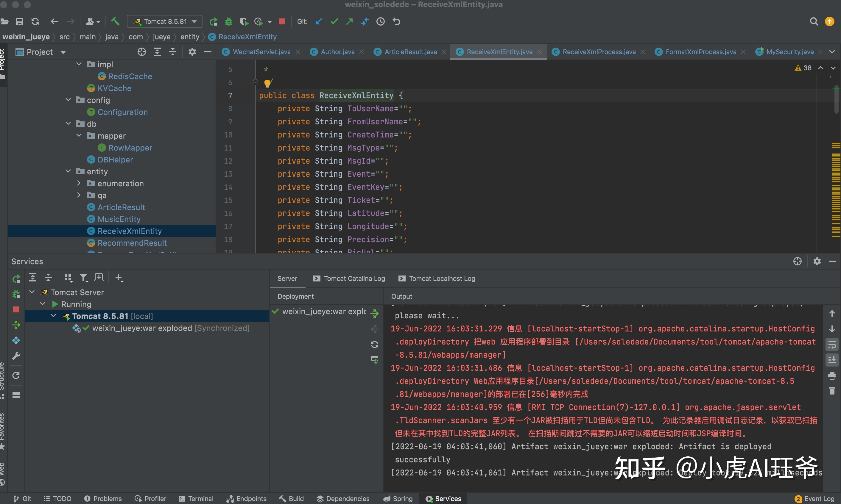Open Problems tool window
Viewport: 841px width, 504px height.
pos(103,499)
